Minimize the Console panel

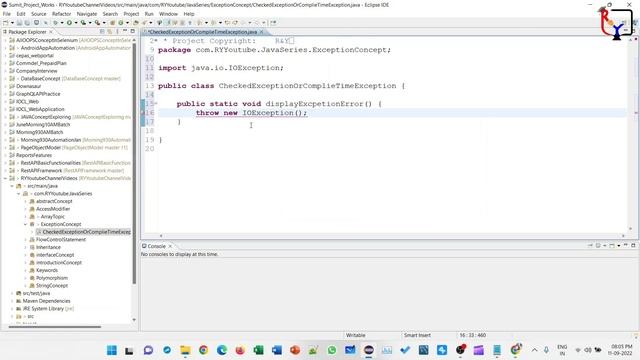(625, 246)
